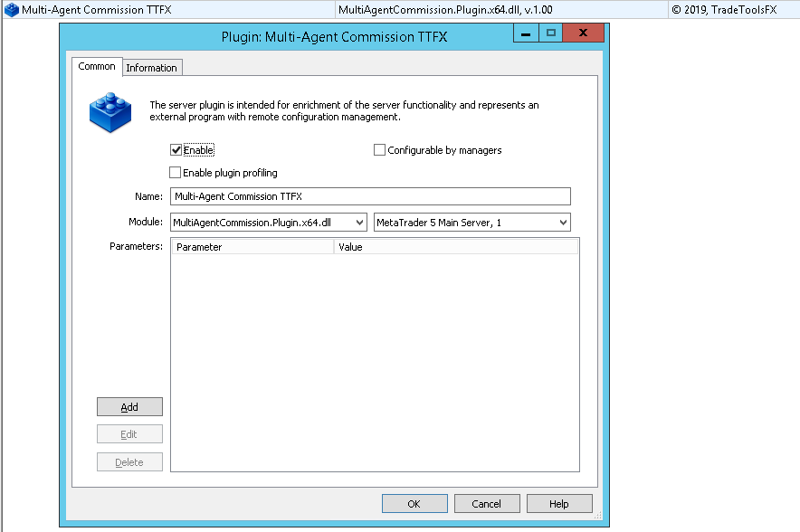Minimize the plugin dialog window
The image size is (800, 532).
(526, 33)
